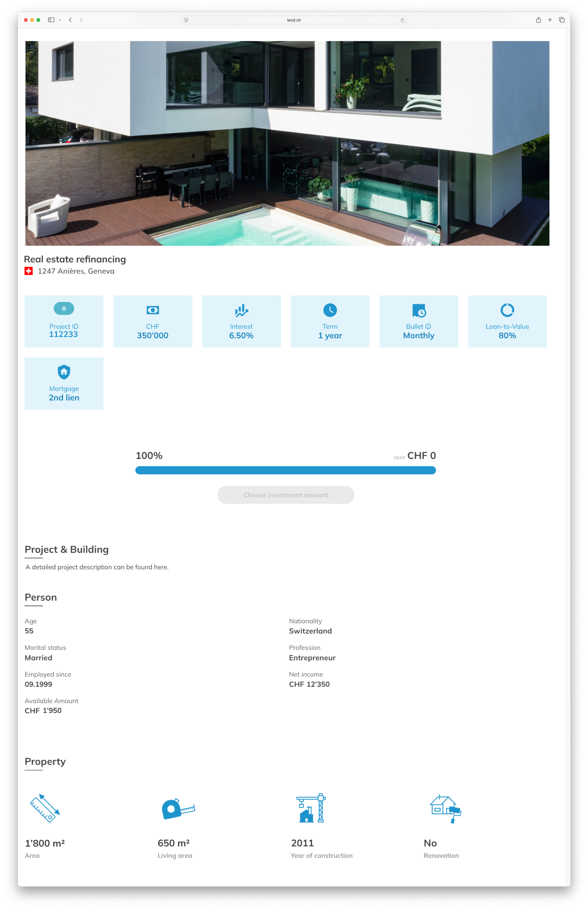Click the 1 year term value

[x=330, y=336]
